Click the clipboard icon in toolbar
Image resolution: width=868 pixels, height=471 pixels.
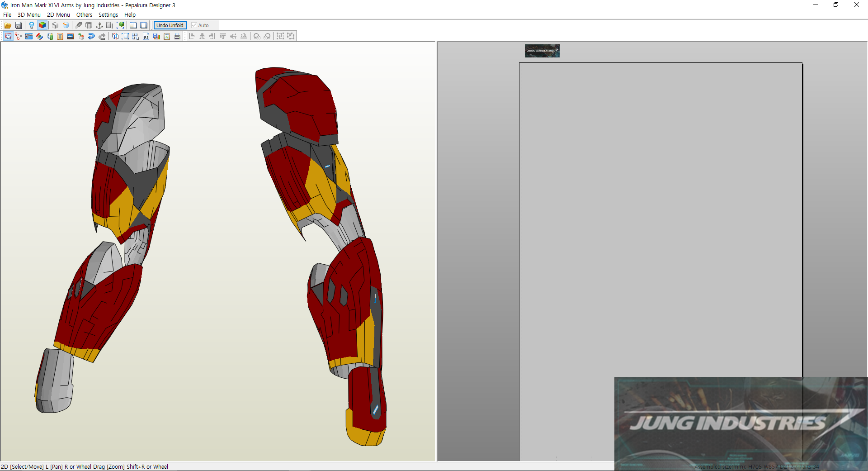pyautogui.click(x=167, y=36)
